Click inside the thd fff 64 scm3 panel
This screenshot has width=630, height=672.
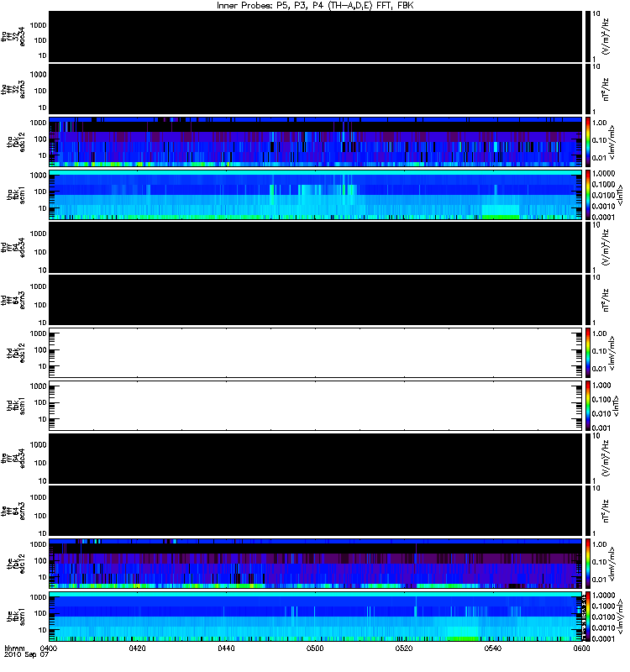316,300
